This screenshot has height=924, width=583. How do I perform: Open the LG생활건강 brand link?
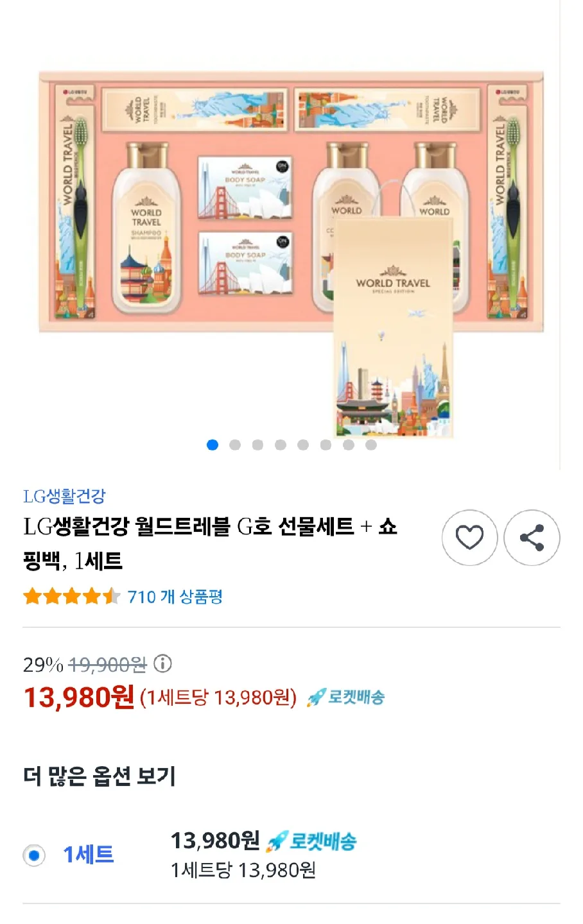[x=64, y=496]
